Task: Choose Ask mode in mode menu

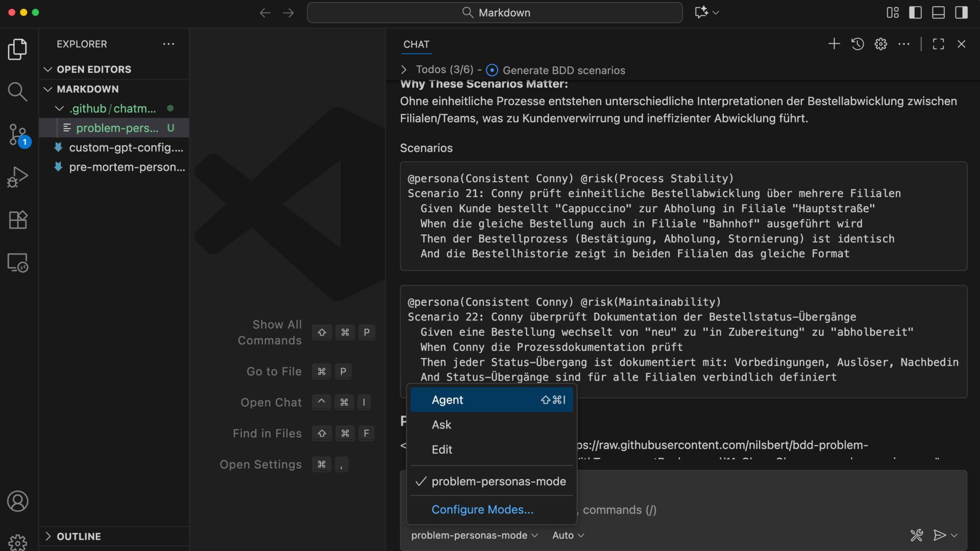Action: pos(442,424)
